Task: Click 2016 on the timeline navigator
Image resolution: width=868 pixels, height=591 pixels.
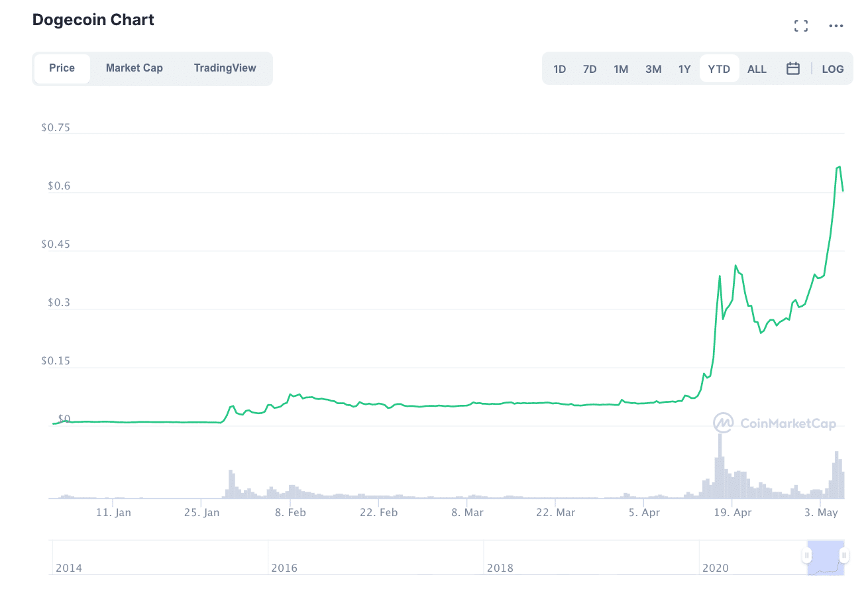Action: pyautogui.click(x=284, y=568)
